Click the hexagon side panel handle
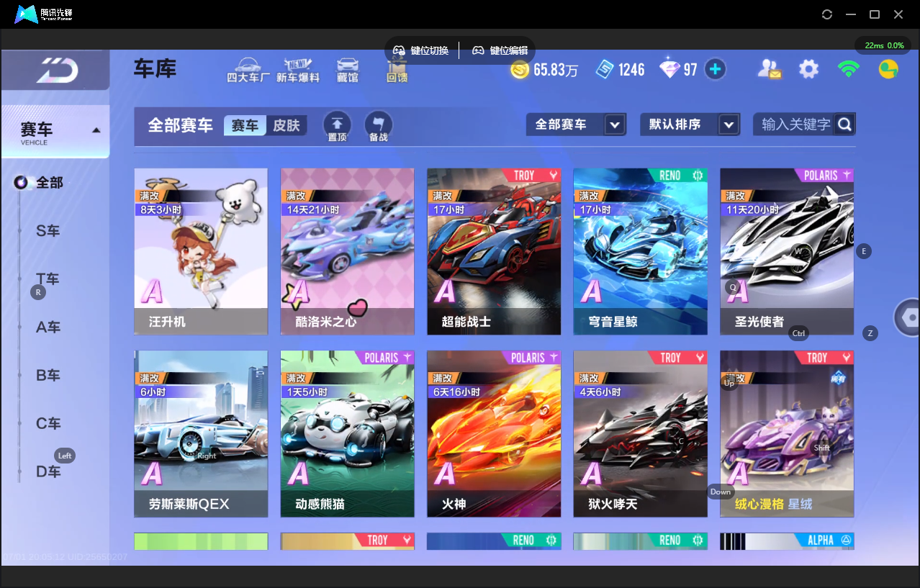920x588 pixels. click(x=908, y=317)
